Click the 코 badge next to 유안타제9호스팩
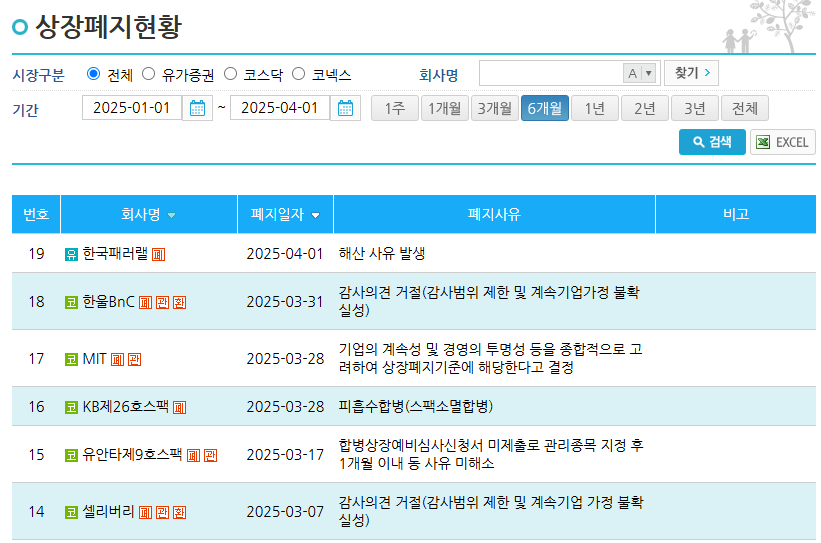Viewport: 821px width, 543px height. pyautogui.click(x=71, y=455)
